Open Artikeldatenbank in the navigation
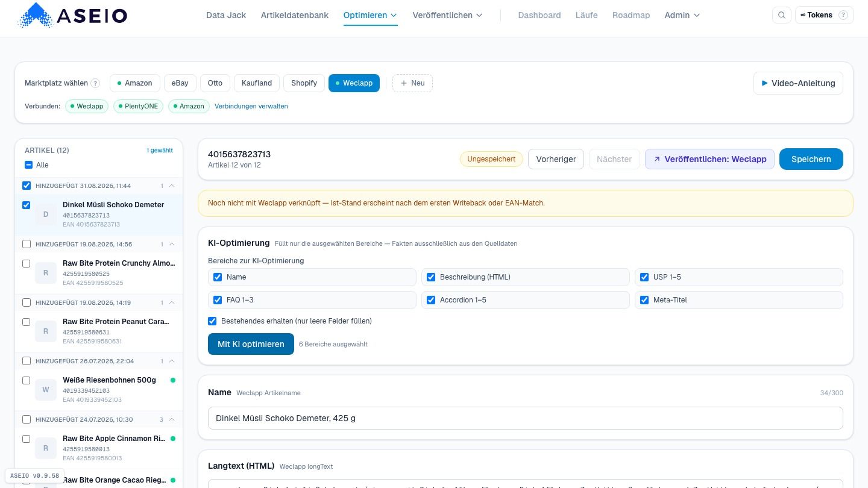 [x=295, y=15]
